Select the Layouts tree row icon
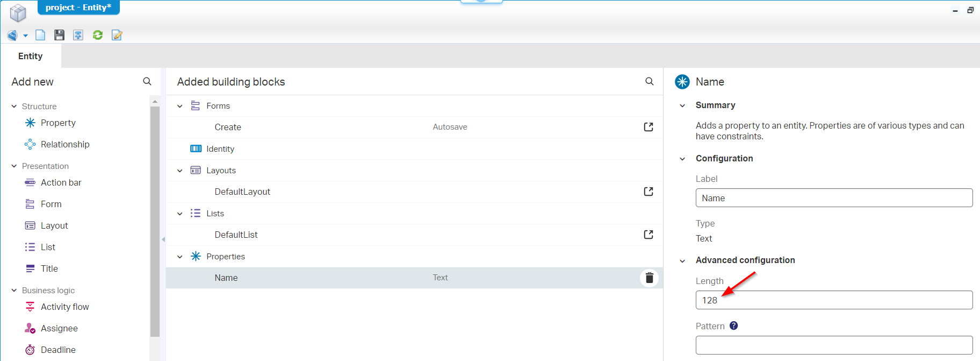Image resolution: width=980 pixels, height=361 pixels. coord(196,171)
